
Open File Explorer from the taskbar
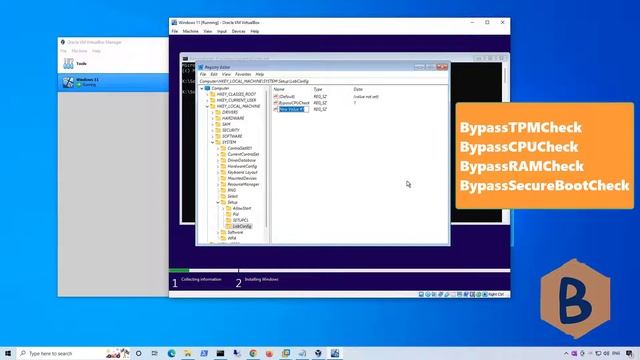point(187,353)
